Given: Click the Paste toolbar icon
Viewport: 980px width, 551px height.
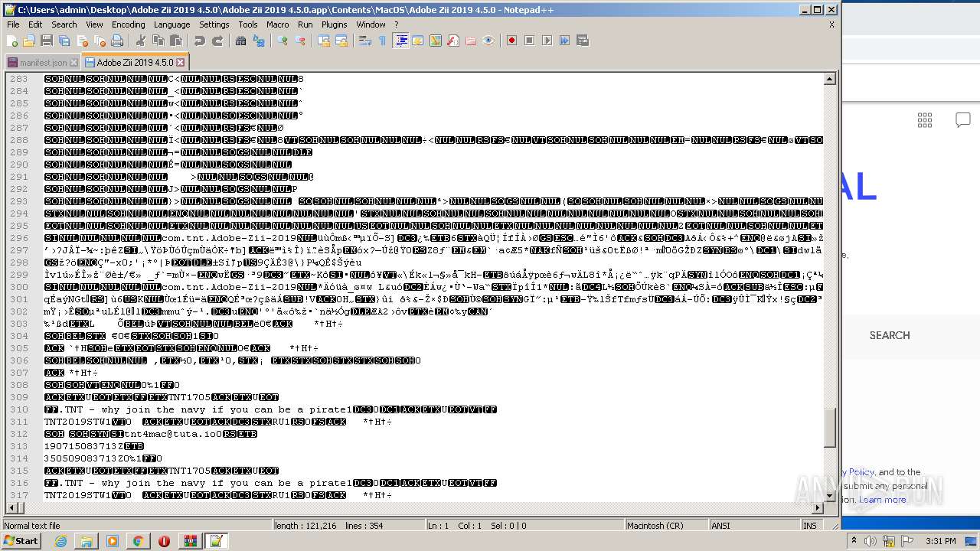Looking at the screenshot, I should pyautogui.click(x=176, y=41).
